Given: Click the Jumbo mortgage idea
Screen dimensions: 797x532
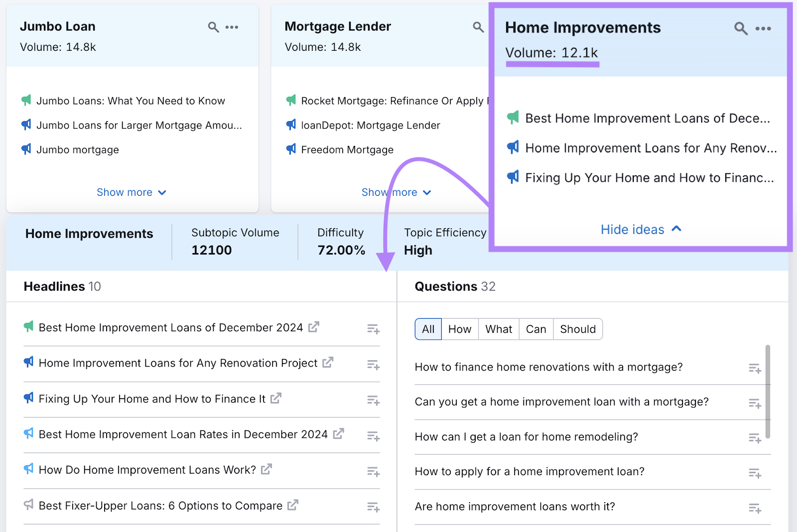Looking at the screenshot, I should (x=78, y=149).
